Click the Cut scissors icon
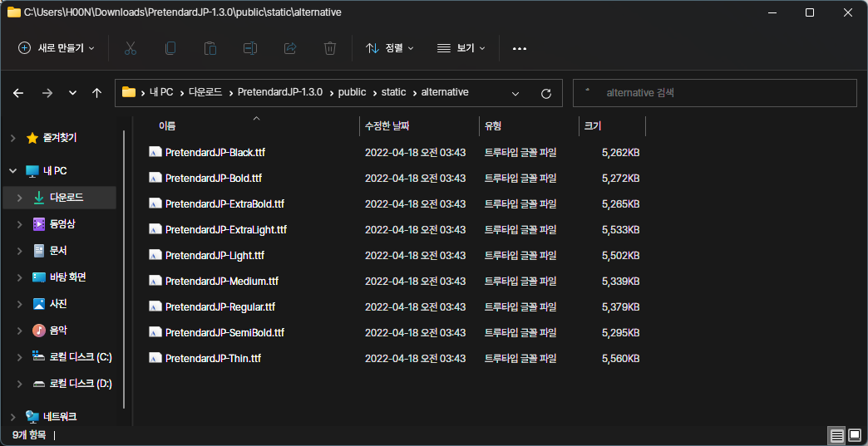Viewport: 868px width, 446px height. coord(130,48)
